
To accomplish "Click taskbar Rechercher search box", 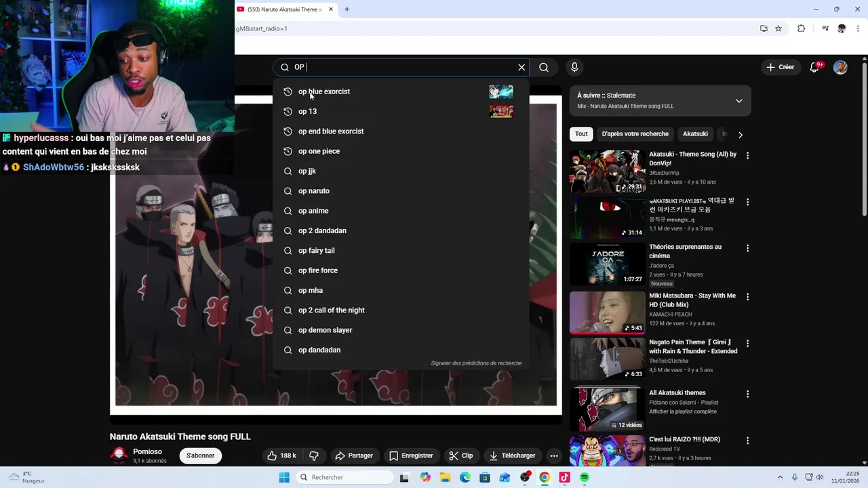I will click(x=344, y=477).
